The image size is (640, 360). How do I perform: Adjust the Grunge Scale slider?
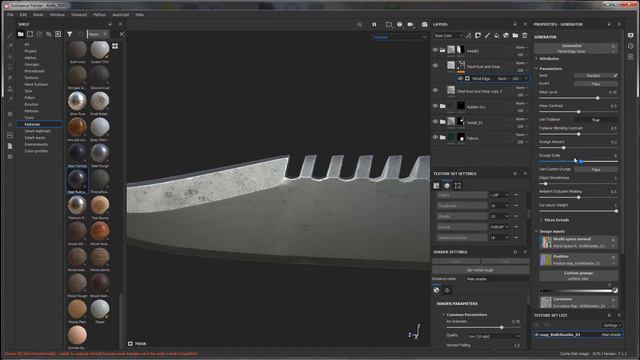click(x=579, y=162)
